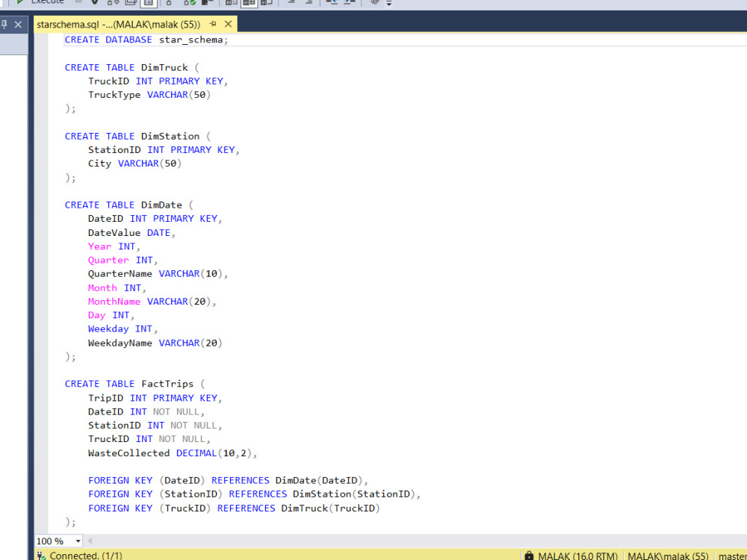Click the 'TruckID INT NOT NULL,' line
Viewport: 747px width, 560px height.
pos(149,439)
